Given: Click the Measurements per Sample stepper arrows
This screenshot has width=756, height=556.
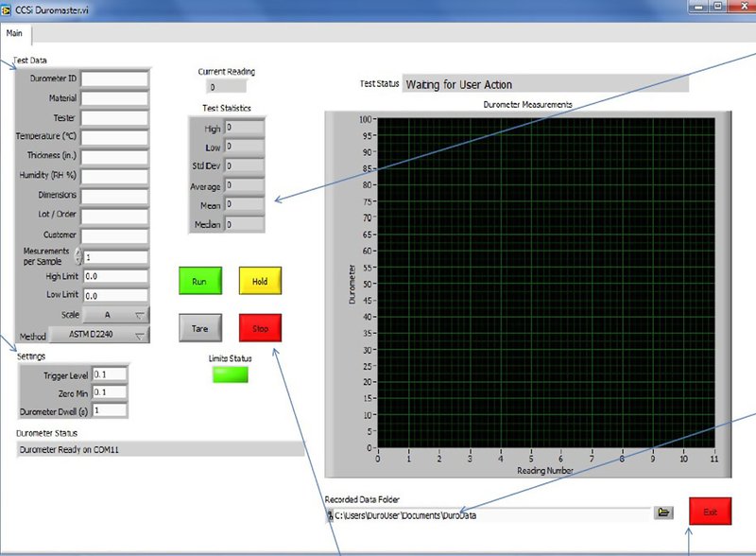Looking at the screenshot, I should coord(78,256).
